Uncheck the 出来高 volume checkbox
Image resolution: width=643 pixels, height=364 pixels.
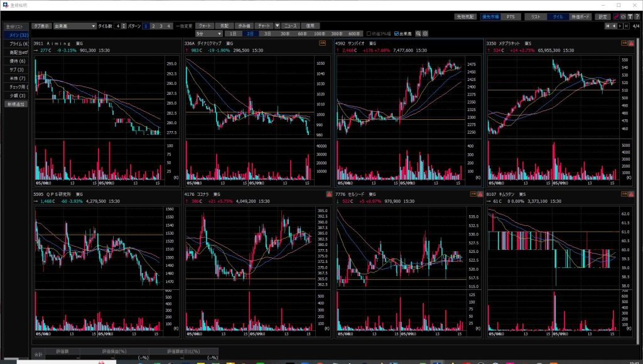click(x=395, y=33)
